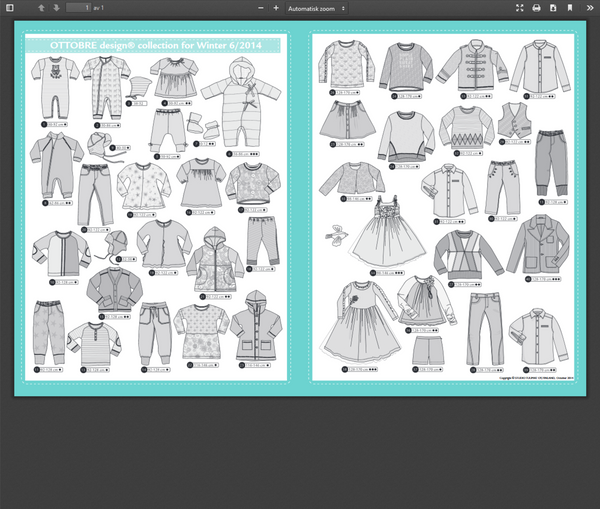Switch to presentation mode

(x=520, y=8)
